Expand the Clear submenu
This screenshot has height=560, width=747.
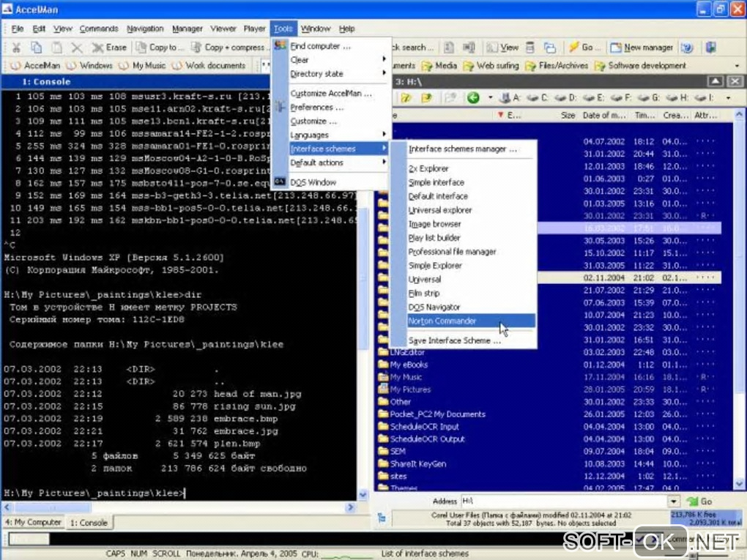tap(330, 60)
